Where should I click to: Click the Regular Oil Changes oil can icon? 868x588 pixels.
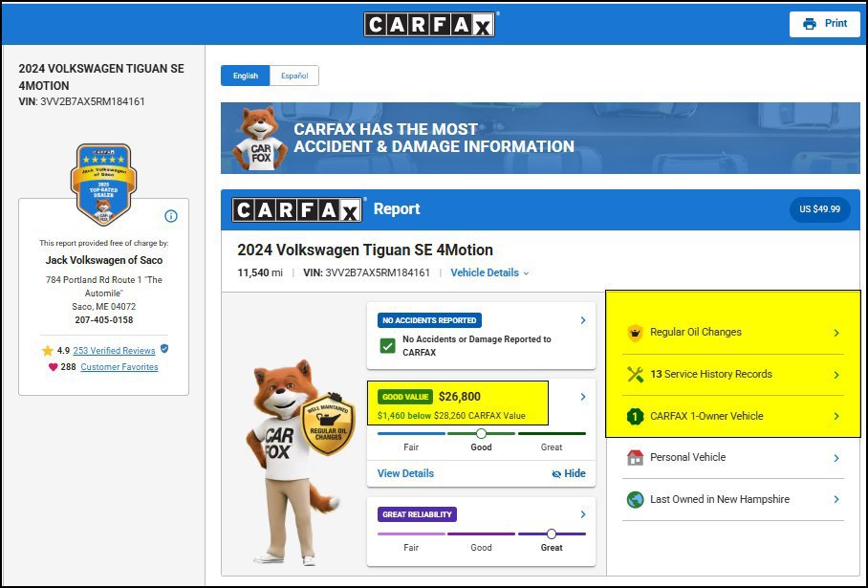635,332
